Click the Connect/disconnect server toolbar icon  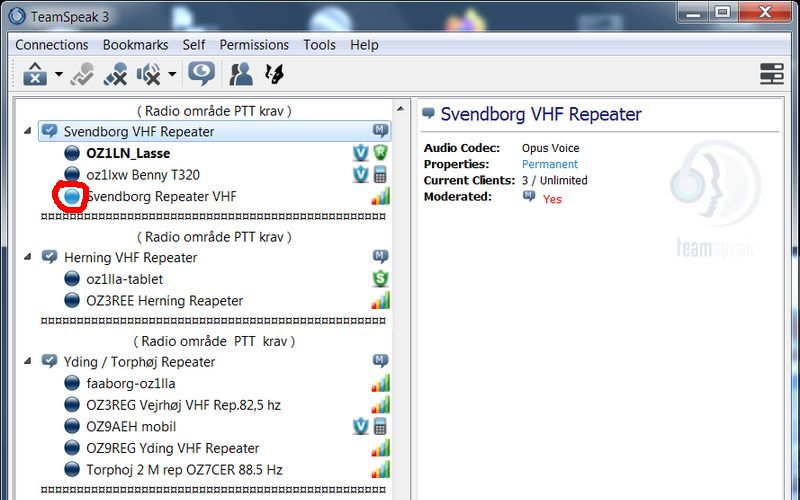point(35,74)
